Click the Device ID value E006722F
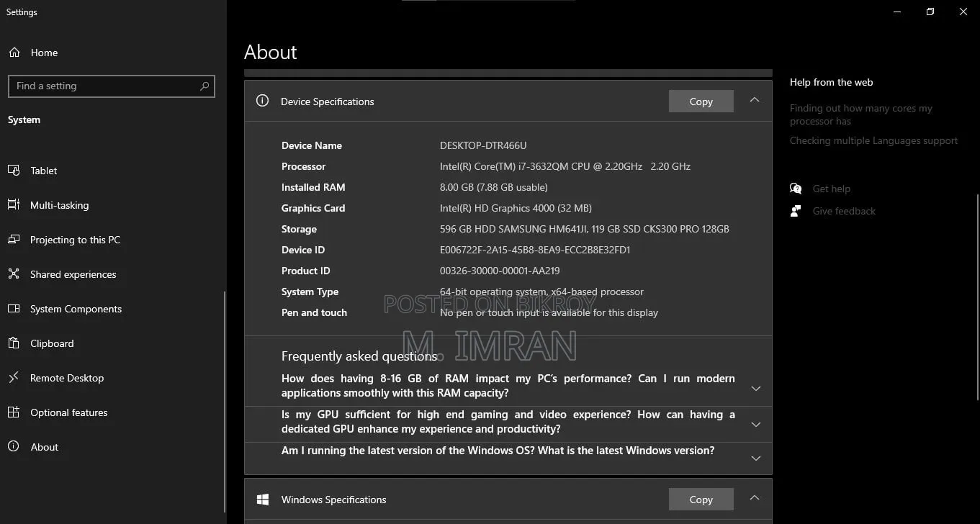Image resolution: width=980 pixels, height=524 pixels. point(535,250)
